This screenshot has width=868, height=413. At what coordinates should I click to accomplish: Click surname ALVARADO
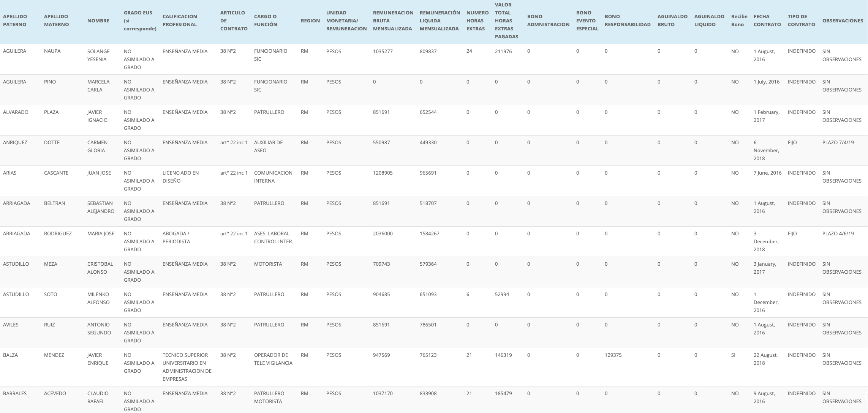click(x=16, y=112)
